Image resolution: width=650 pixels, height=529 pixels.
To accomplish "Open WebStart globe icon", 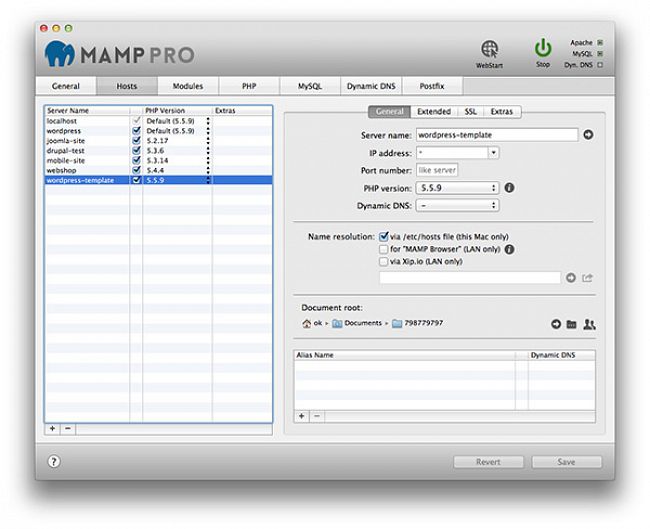I will click(x=490, y=49).
